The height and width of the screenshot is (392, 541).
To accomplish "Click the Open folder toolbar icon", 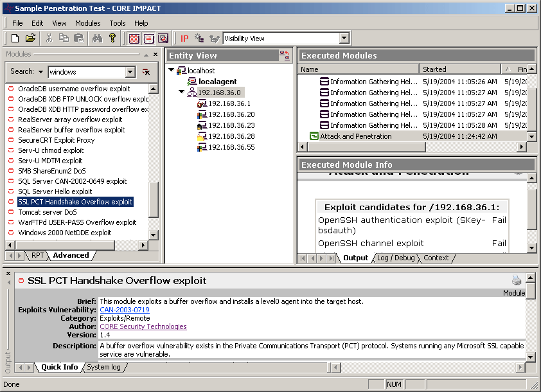I will [30, 38].
